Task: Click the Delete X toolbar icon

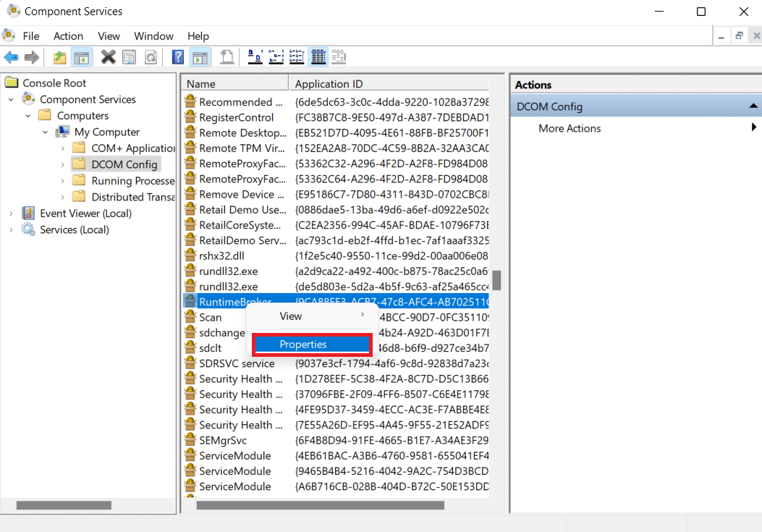Action: point(108,57)
